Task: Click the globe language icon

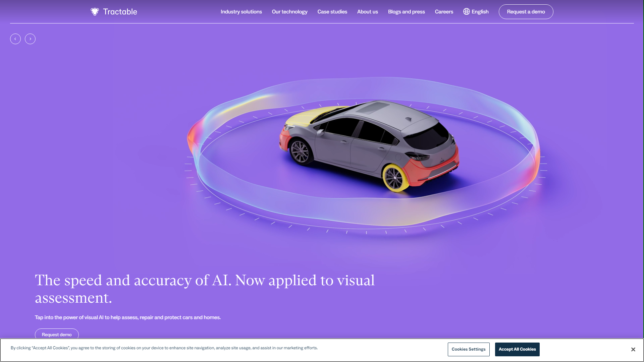Action: pos(466,12)
